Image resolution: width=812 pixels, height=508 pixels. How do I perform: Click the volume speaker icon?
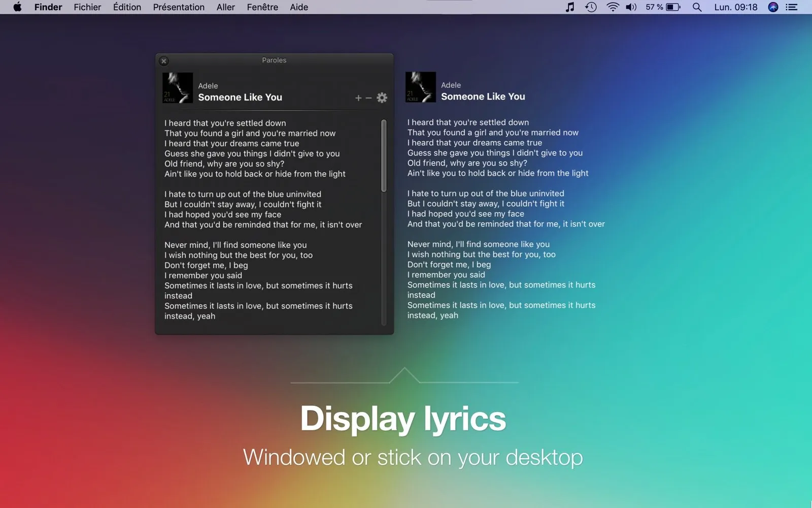(x=631, y=7)
